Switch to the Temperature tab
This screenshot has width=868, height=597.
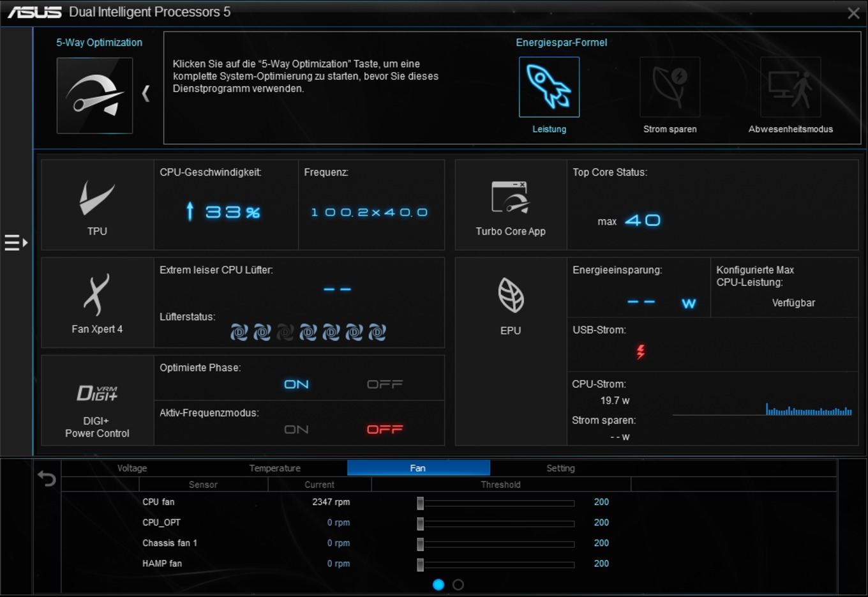tap(275, 468)
